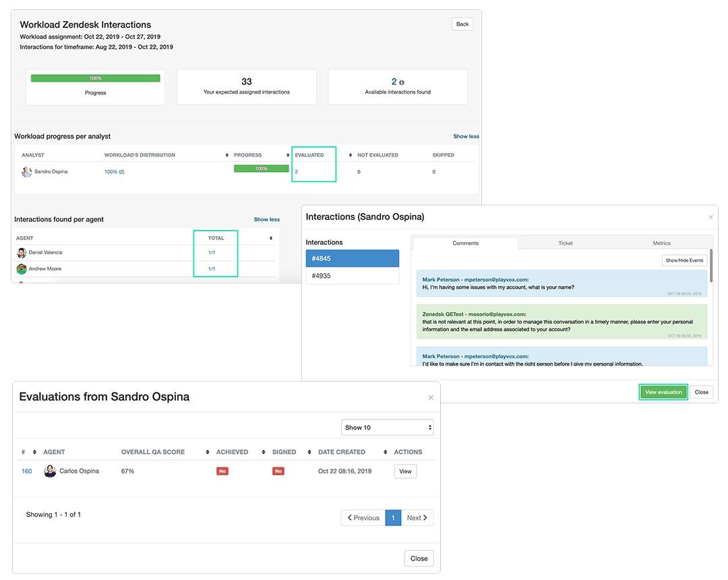Click the 'Oct 22 08:16, 2019' date

tap(344, 471)
